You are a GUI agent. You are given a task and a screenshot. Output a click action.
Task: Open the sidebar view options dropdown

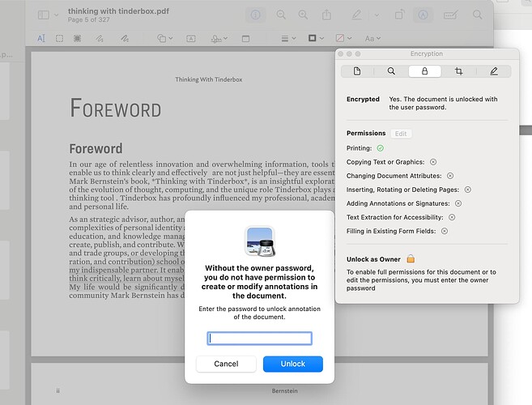57,15
